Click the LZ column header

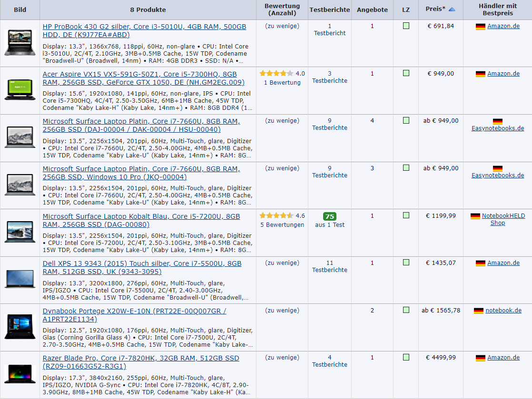[x=406, y=10]
